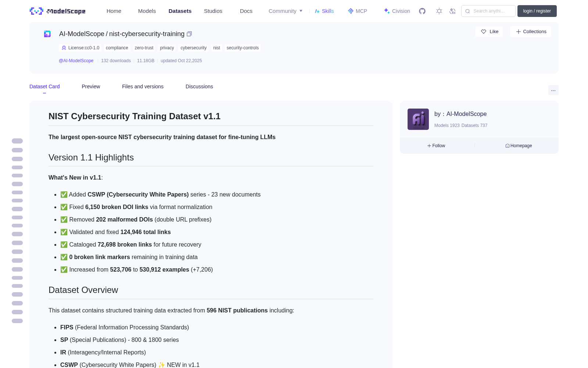
Task: Jump using the first outline navigation pill
Action: pos(17,141)
